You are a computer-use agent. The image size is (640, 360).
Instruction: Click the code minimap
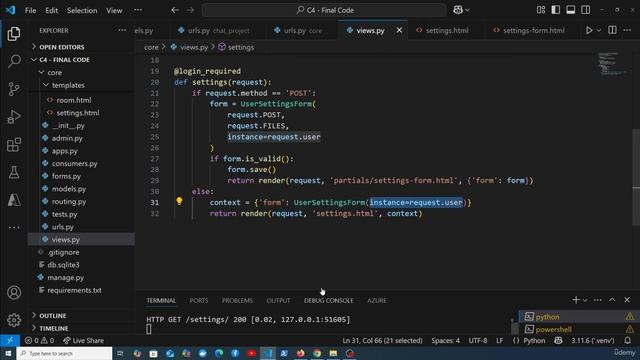(612, 64)
